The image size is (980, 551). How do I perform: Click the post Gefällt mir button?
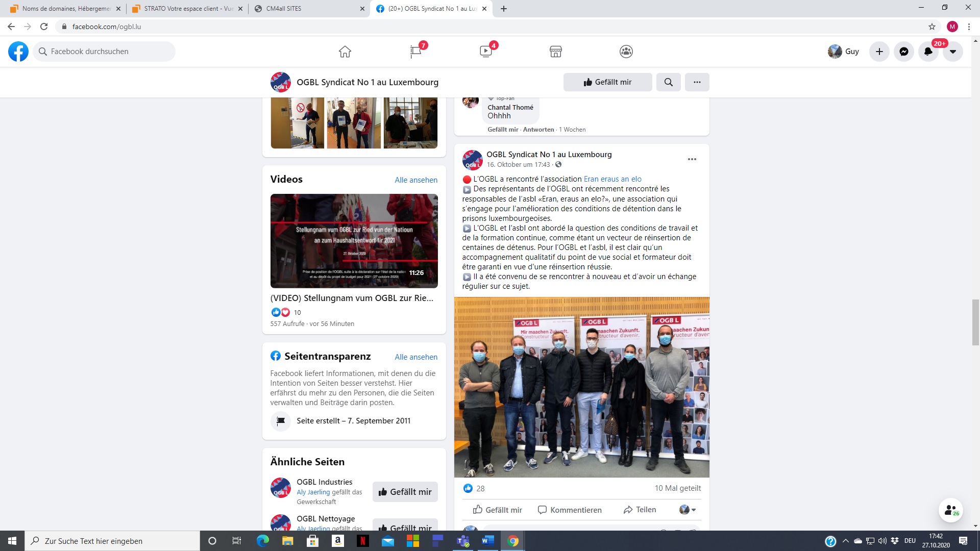tap(498, 510)
